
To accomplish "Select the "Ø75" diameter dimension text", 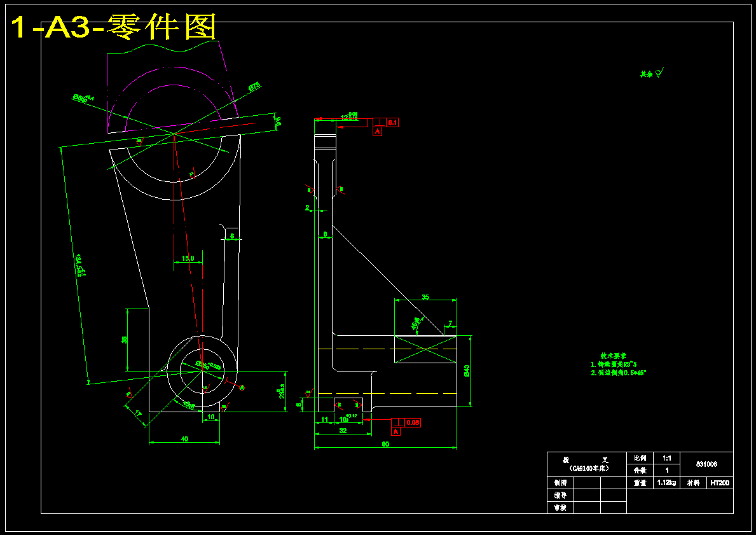I will pyautogui.click(x=254, y=87).
